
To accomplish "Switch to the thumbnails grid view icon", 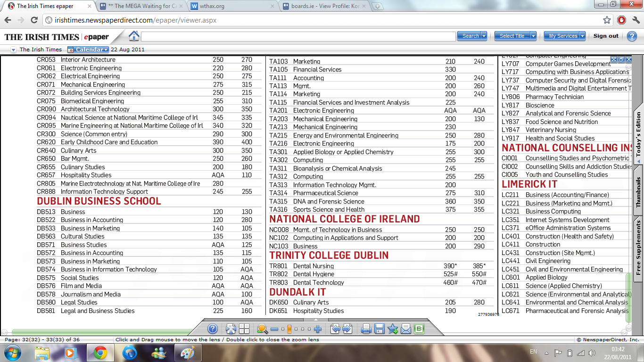I will pos(244,329).
